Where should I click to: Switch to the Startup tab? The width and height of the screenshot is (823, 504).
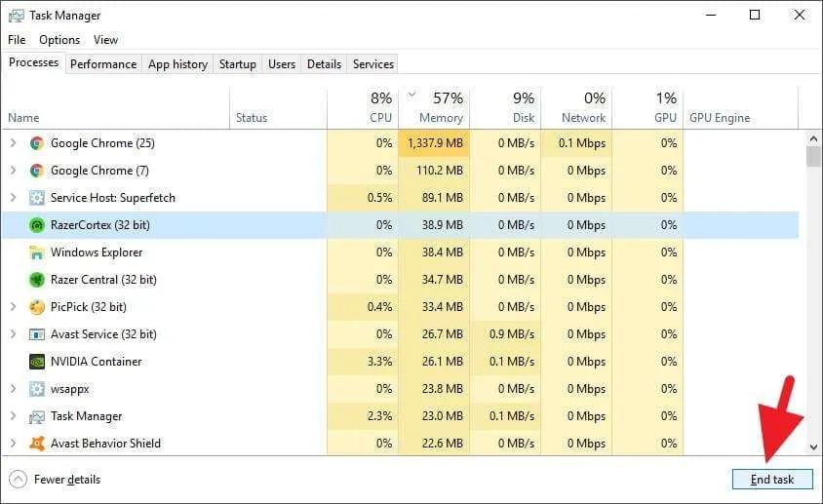[237, 64]
